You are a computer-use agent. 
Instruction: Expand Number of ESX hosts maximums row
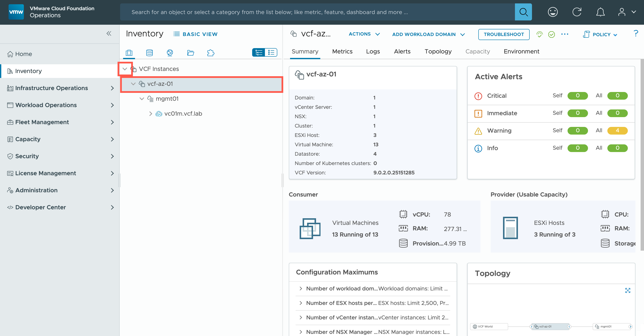coord(301,303)
